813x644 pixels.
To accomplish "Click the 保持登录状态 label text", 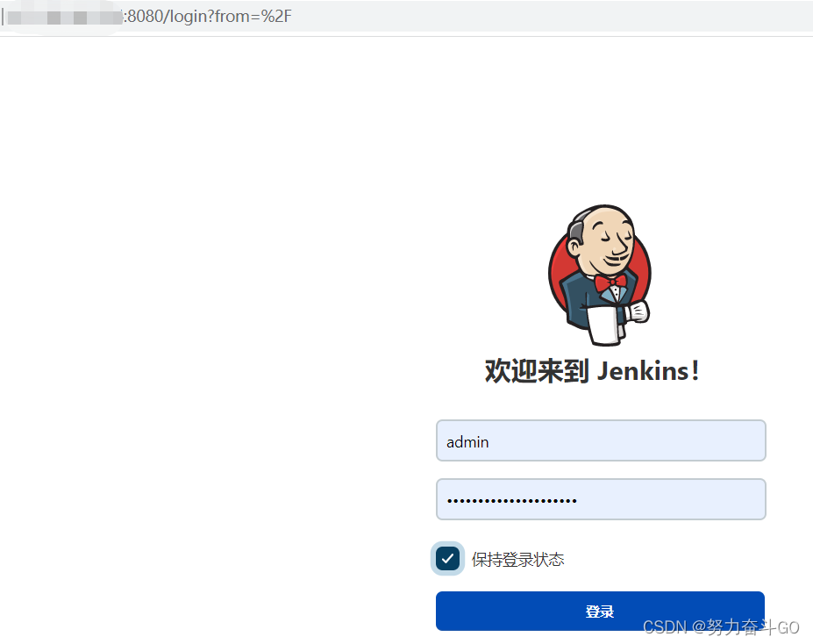I will 517,560.
